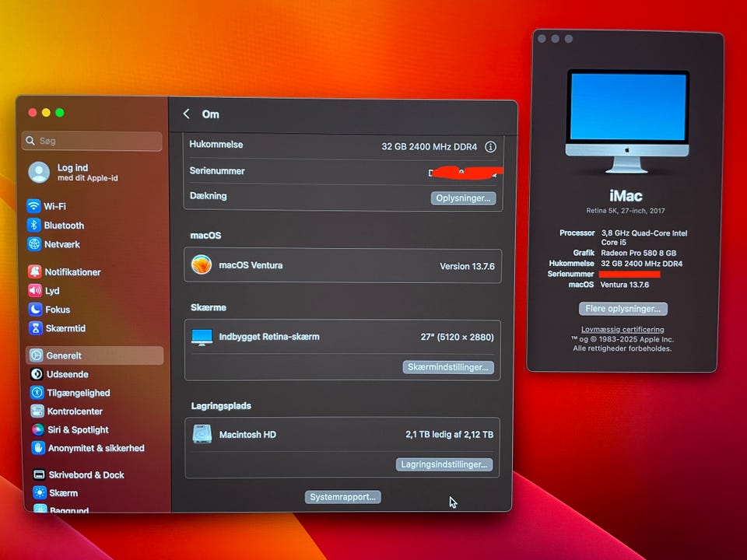The height and width of the screenshot is (560, 747).
Task: Click Radeon Pro 580 8 GB text
Action: [x=638, y=253]
